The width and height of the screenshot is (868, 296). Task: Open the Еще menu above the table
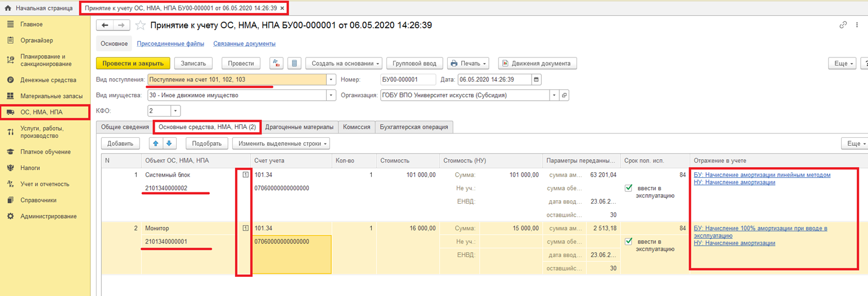tap(854, 143)
